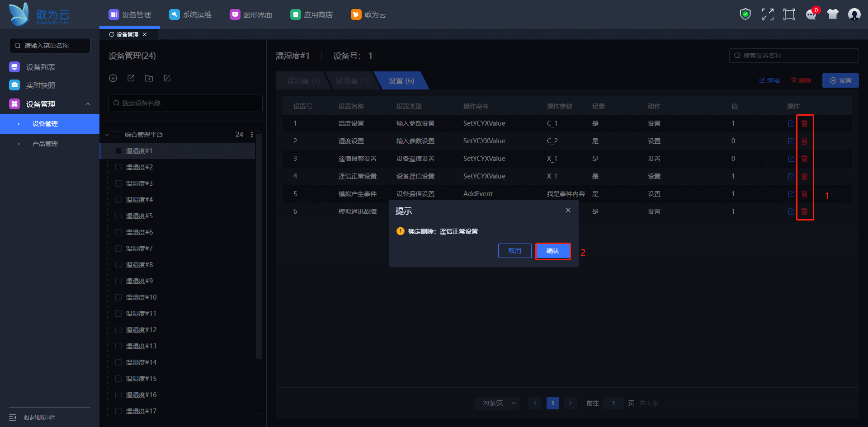
Task: Open the 应用商店 top menu
Action: tap(311, 14)
